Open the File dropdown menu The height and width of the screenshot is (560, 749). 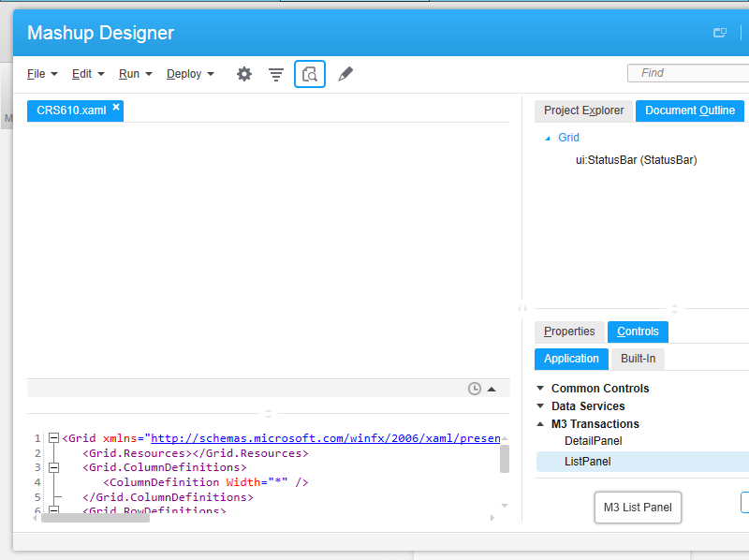click(42, 74)
